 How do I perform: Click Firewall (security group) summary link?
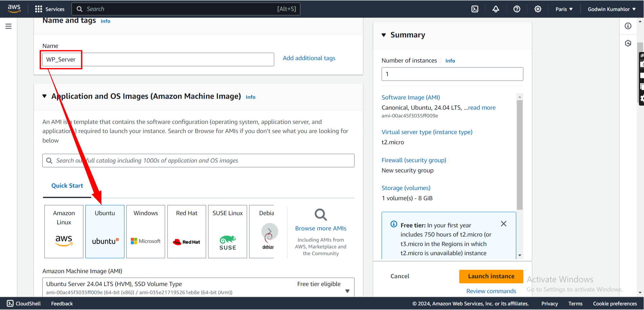[x=414, y=160]
